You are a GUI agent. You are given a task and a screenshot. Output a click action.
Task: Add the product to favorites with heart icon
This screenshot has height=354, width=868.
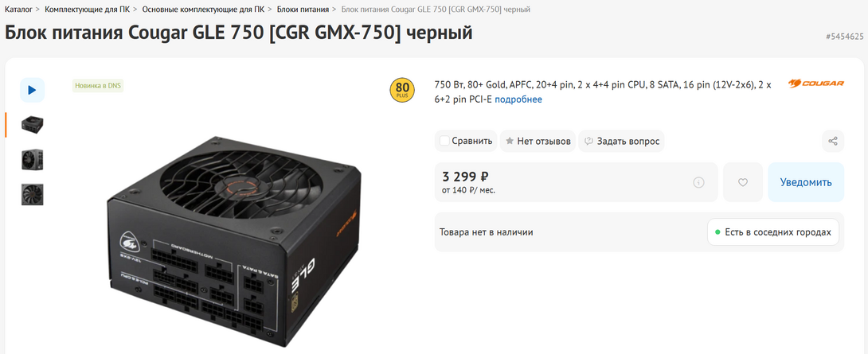click(x=743, y=182)
